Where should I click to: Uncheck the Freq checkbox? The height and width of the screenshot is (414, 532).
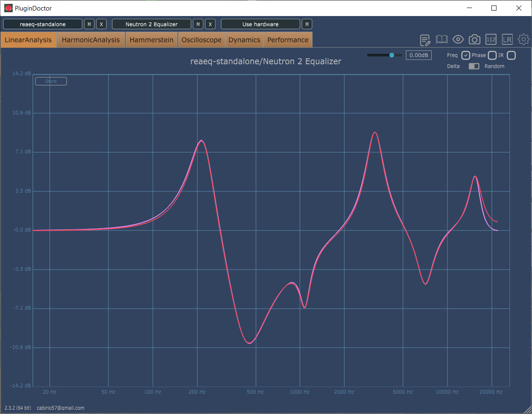pos(466,55)
